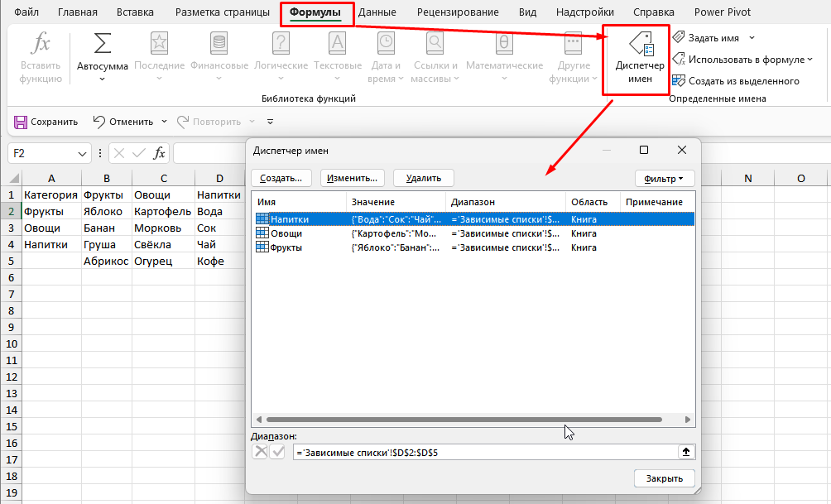
Task: Click the Создать из выделенного icon
Action: [679, 81]
